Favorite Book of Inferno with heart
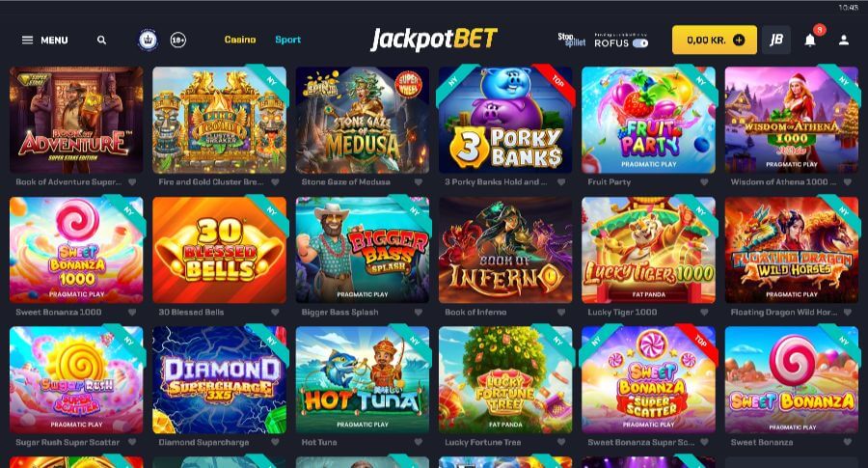868x468 pixels. [x=561, y=313]
